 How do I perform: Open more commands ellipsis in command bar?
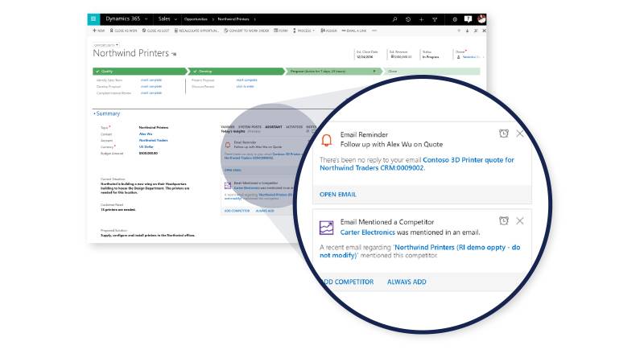[374, 31]
